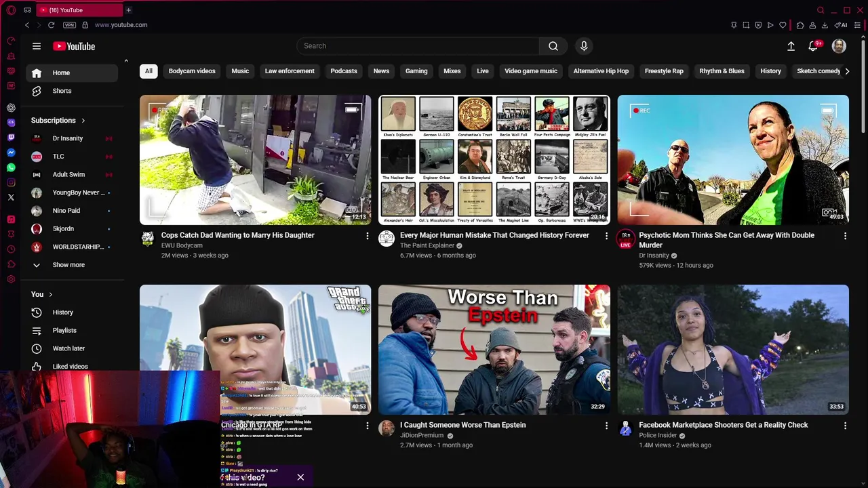Open X (Twitter) in the Opera sidebar
Image resolution: width=868 pixels, height=488 pixels.
(11, 197)
